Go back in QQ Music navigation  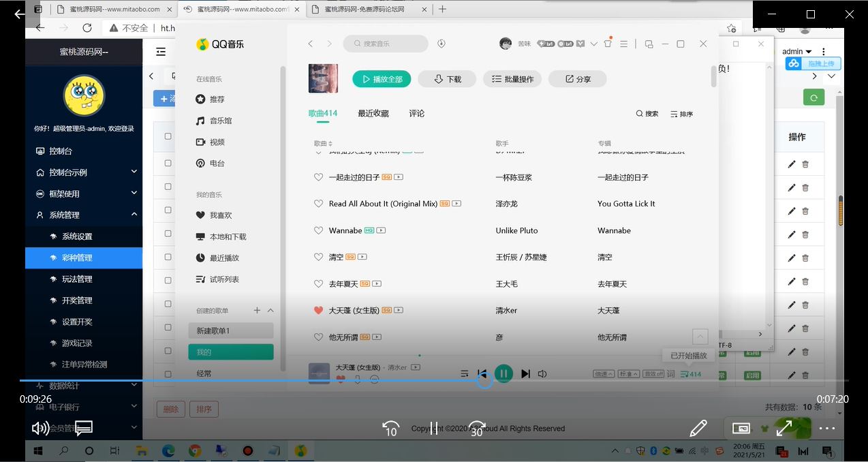point(310,44)
